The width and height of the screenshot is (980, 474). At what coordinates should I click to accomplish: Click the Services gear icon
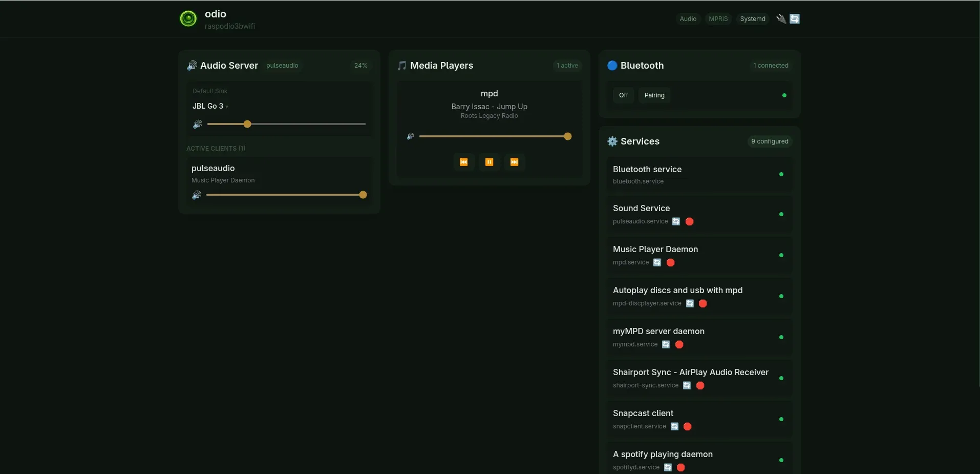[x=612, y=141]
